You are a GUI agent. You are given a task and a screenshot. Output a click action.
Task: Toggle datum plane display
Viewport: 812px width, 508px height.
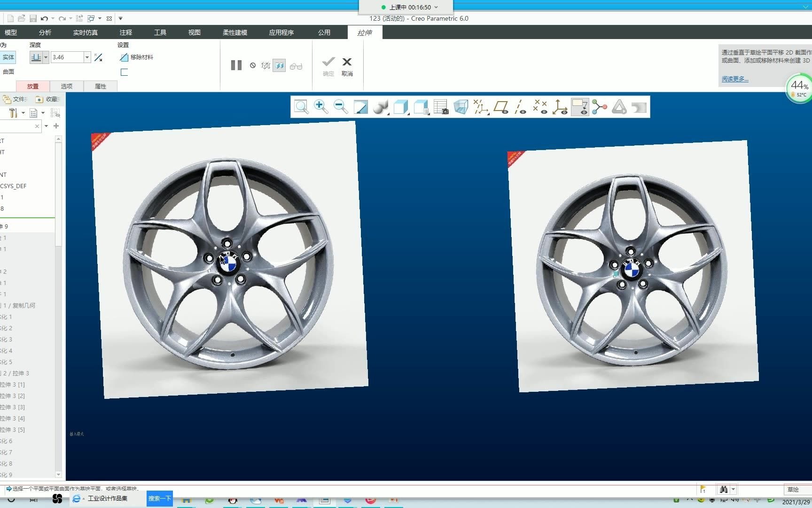(x=501, y=107)
